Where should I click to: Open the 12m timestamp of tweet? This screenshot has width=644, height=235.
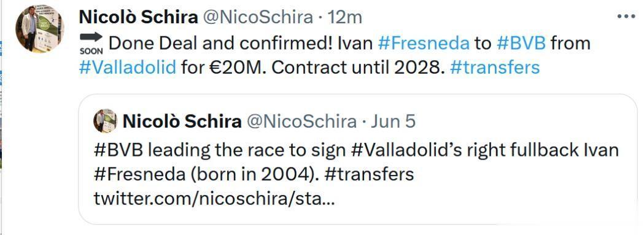(345, 17)
